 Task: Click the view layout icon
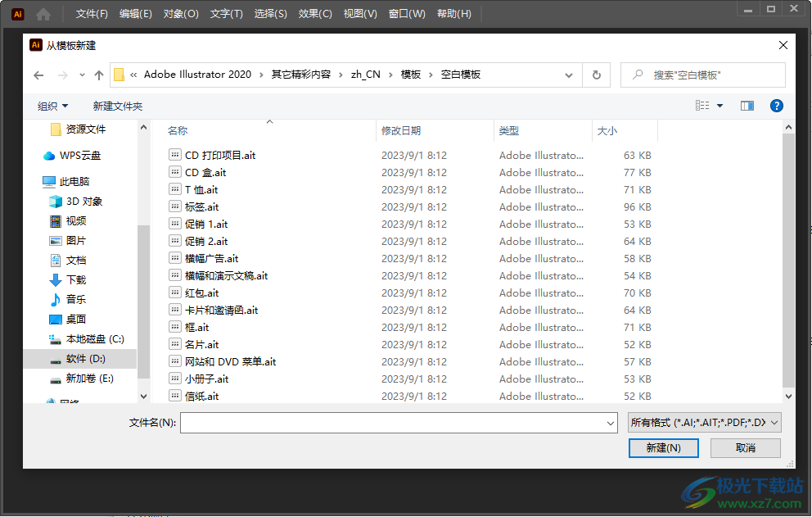(x=702, y=106)
